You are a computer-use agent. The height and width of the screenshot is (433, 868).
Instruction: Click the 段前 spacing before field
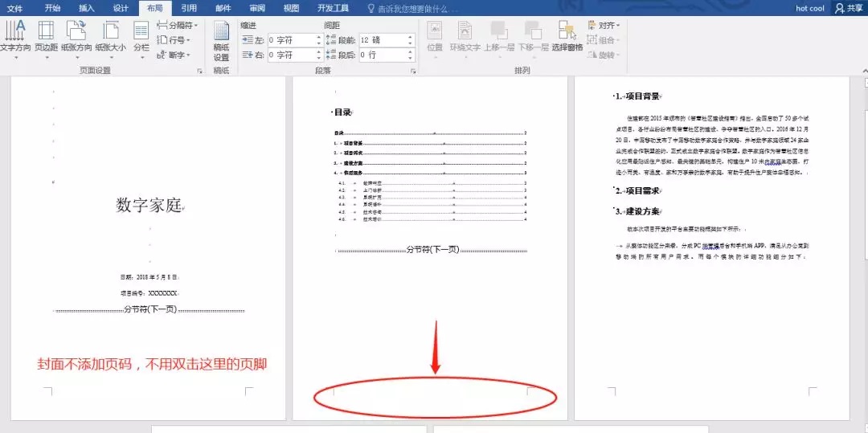(x=381, y=39)
